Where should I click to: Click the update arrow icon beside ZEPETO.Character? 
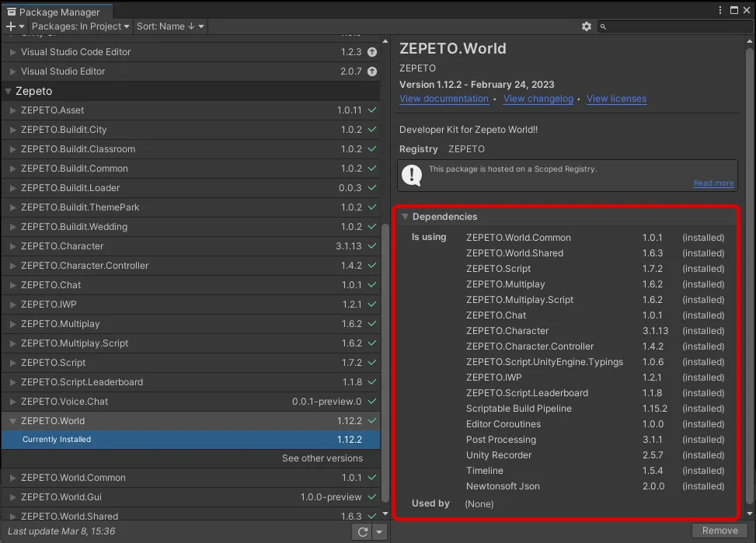(x=371, y=246)
